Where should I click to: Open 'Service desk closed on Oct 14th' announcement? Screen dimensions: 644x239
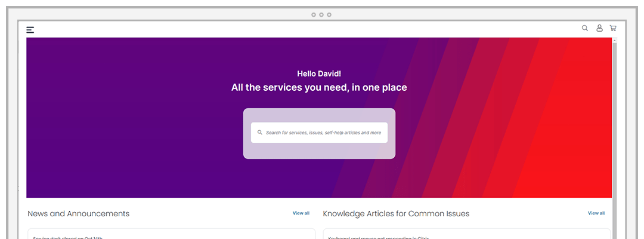click(x=68, y=237)
